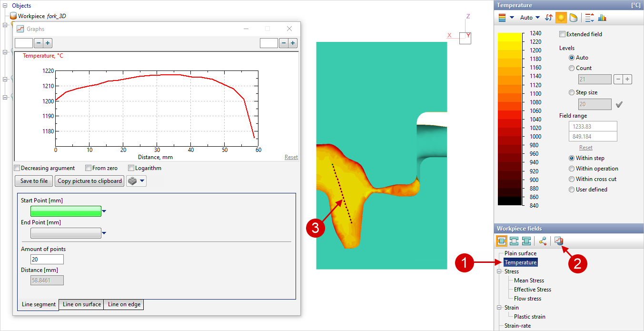
Task: Select the Step size radio button
Action: coord(572,92)
